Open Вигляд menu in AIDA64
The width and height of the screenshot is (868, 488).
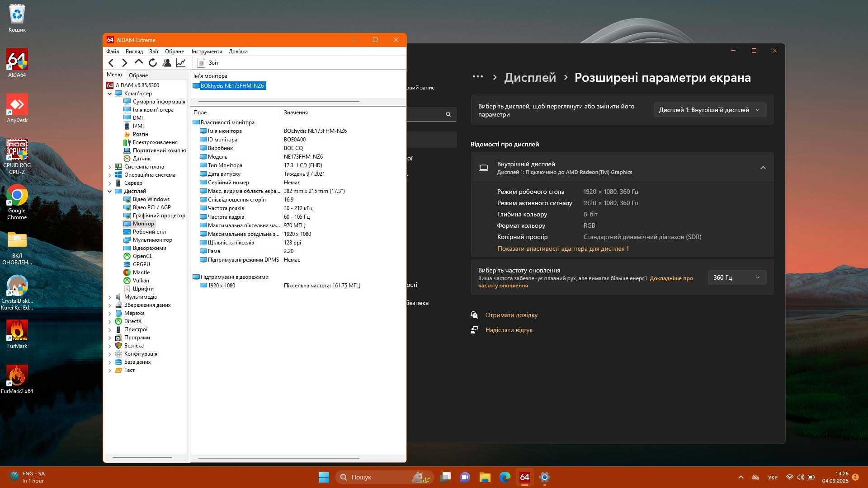tap(134, 52)
